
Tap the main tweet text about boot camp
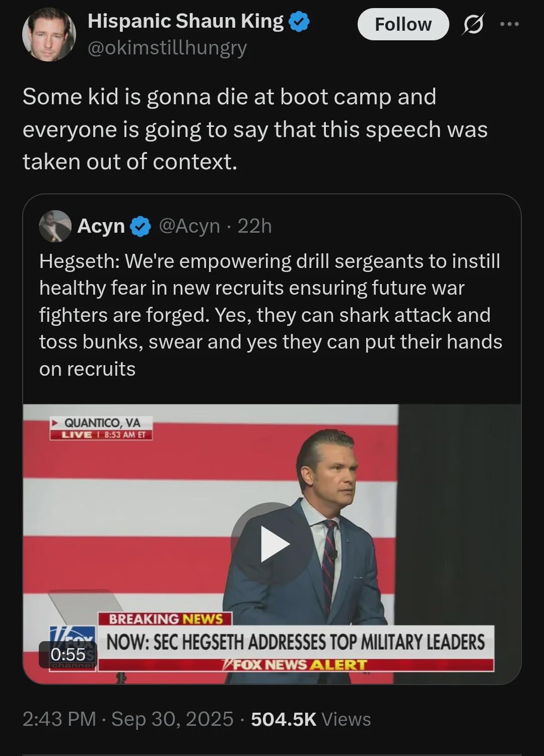point(255,129)
